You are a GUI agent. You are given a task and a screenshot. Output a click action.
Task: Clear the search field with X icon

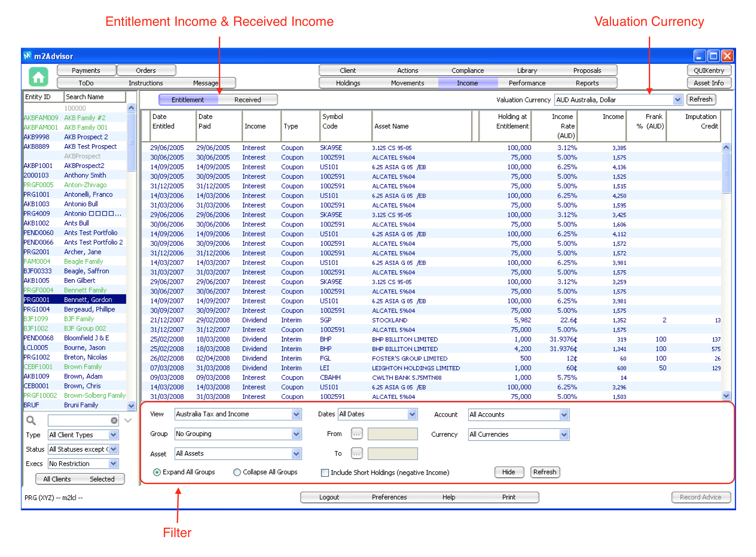(114, 420)
